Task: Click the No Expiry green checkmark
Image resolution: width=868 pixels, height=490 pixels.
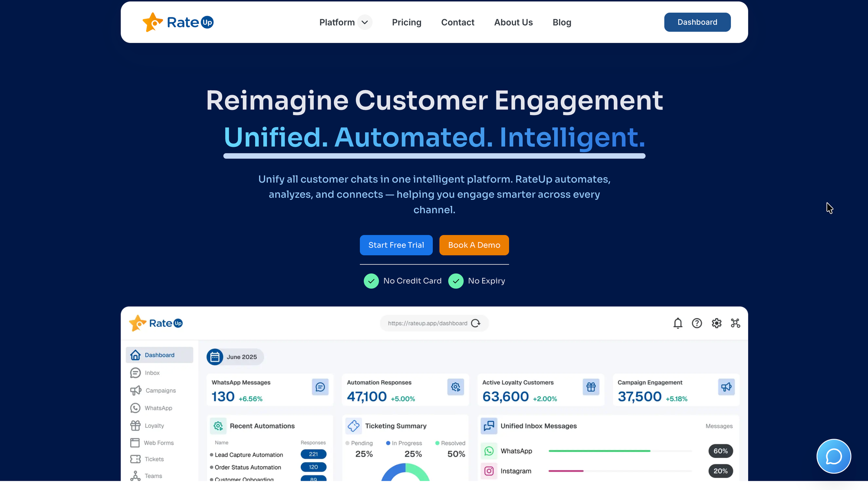Action: pyautogui.click(x=456, y=281)
